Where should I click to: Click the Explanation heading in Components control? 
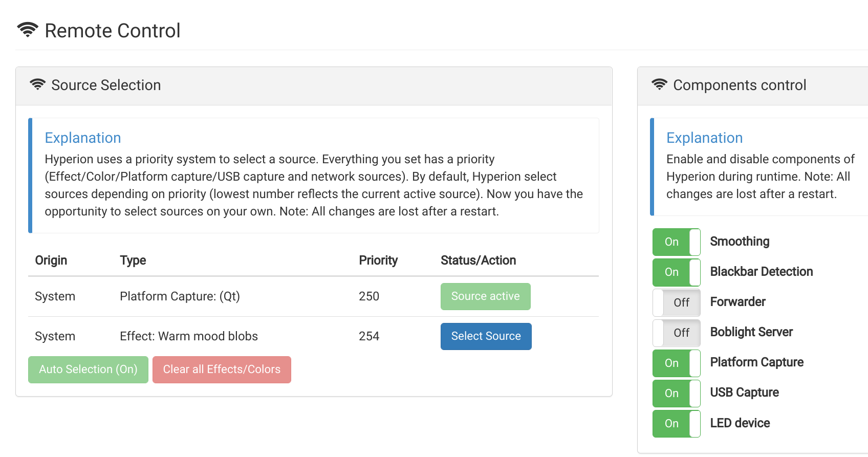(x=704, y=138)
